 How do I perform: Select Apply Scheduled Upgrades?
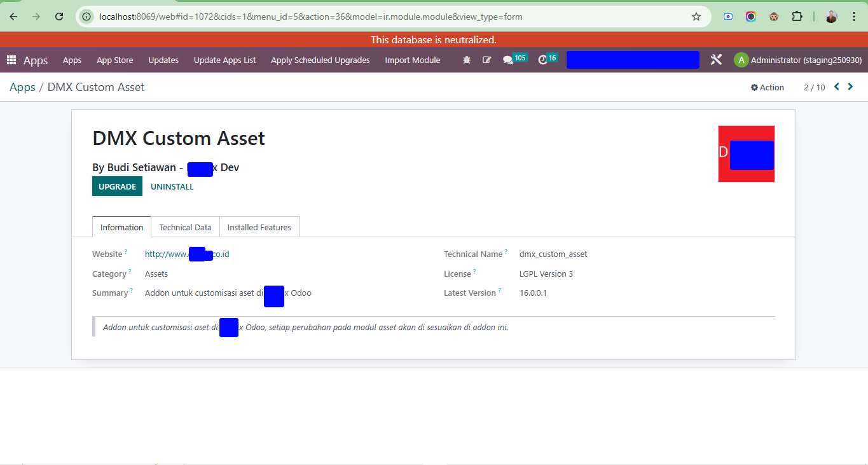coord(320,60)
